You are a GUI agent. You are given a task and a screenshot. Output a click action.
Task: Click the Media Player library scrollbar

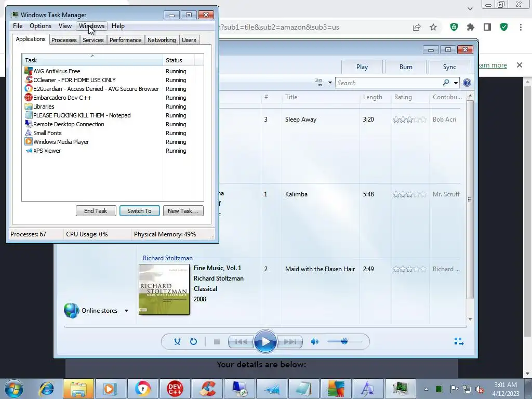click(470, 199)
